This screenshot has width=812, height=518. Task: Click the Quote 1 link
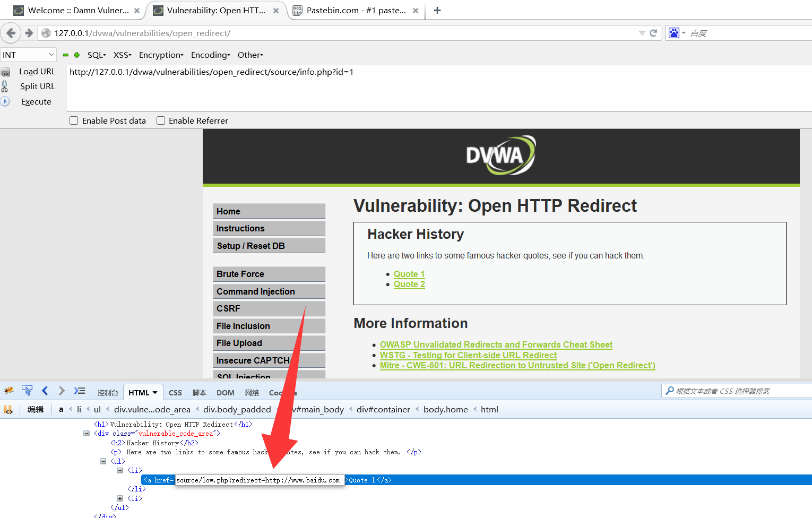click(x=409, y=274)
